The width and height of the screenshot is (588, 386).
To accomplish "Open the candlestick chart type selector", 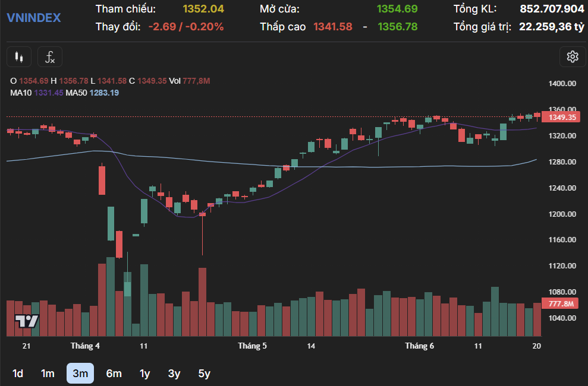I will pos(19,57).
